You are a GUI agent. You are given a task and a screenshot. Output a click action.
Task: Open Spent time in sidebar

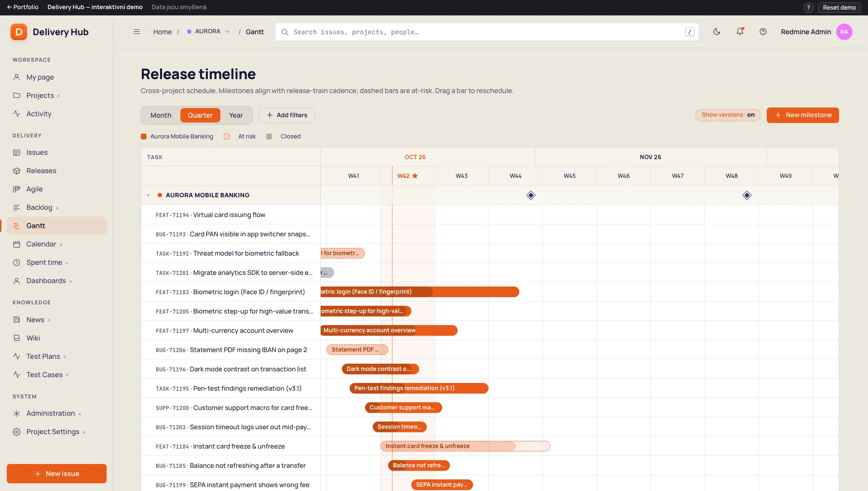(x=56, y=262)
